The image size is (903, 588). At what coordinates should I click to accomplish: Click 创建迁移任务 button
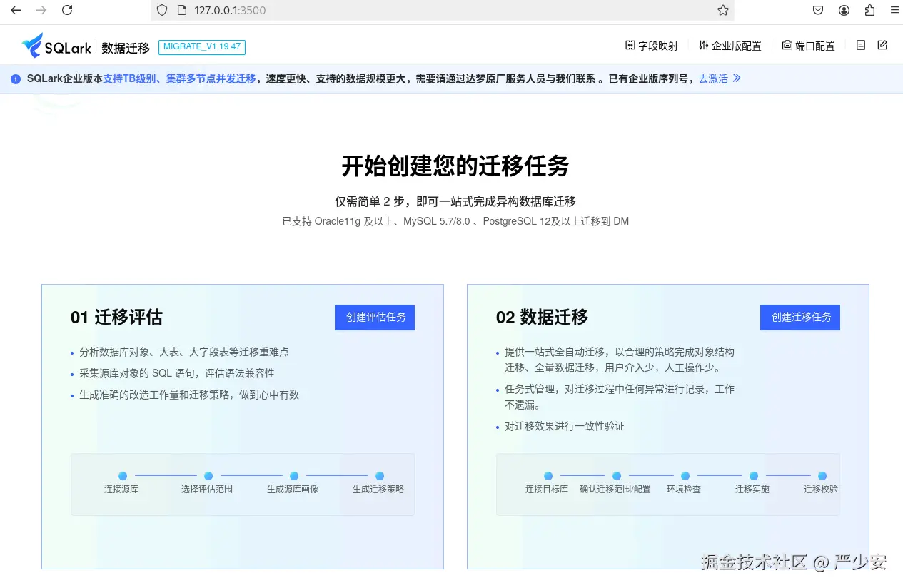pos(800,317)
